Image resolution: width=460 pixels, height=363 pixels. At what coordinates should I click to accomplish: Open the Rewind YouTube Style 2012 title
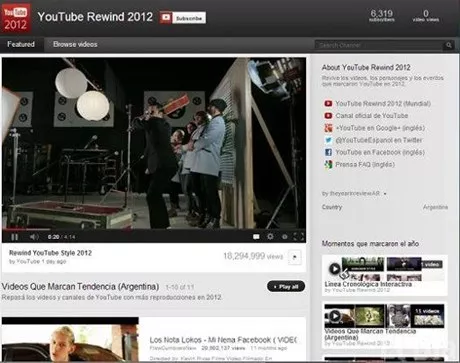point(50,253)
